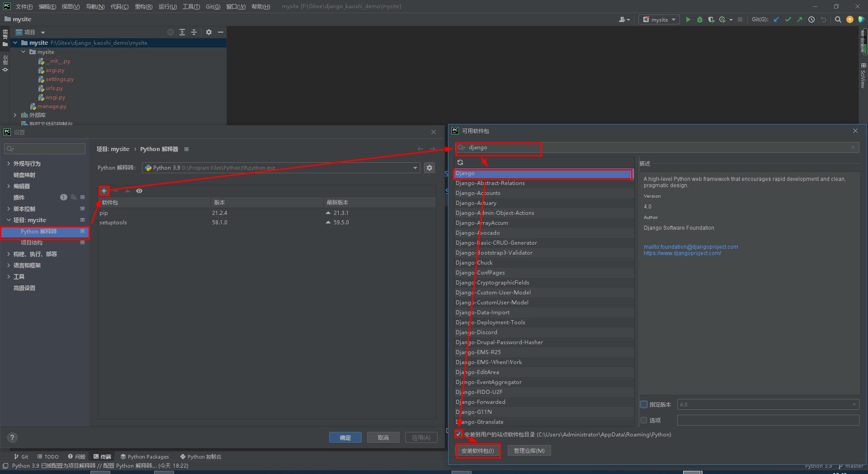
Task: Update project using the blue Git arrow
Action: pyautogui.click(x=777, y=19)
